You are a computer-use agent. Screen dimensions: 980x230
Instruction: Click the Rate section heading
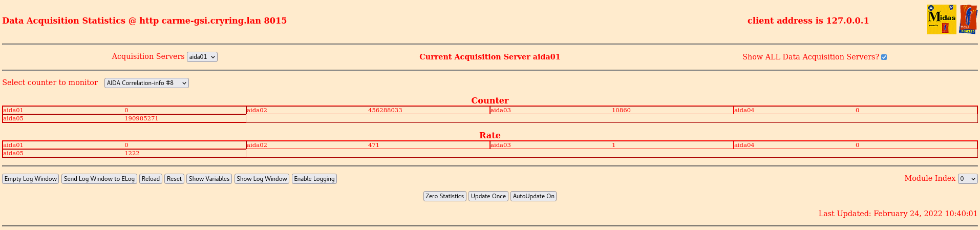[490, 135]
